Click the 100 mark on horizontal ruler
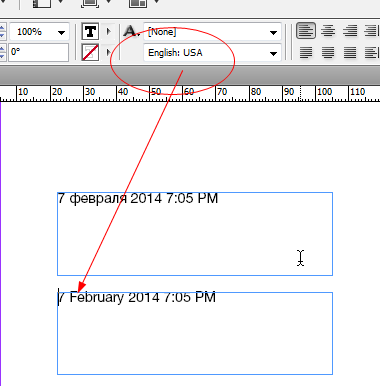The height and width of the screenshot is (386, 380). (324, 92)
